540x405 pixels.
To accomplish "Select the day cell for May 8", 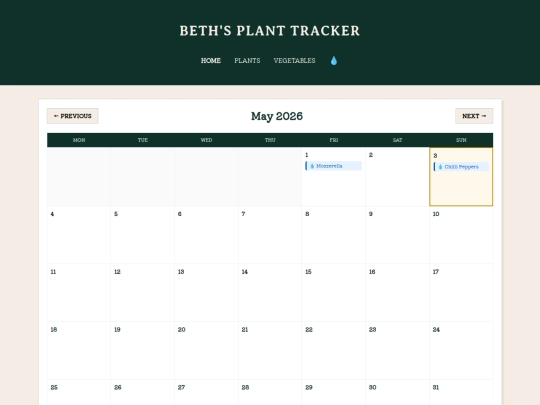I will click(334, 235).
